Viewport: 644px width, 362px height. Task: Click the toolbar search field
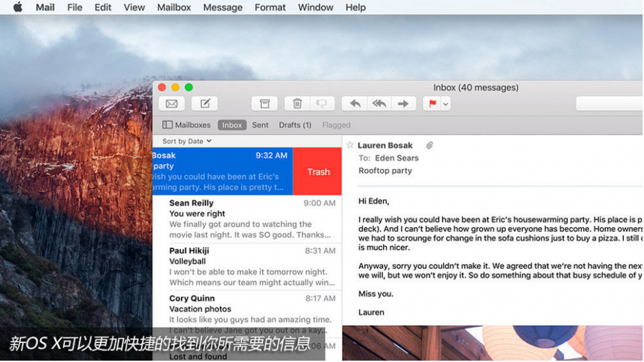[610, 104]
